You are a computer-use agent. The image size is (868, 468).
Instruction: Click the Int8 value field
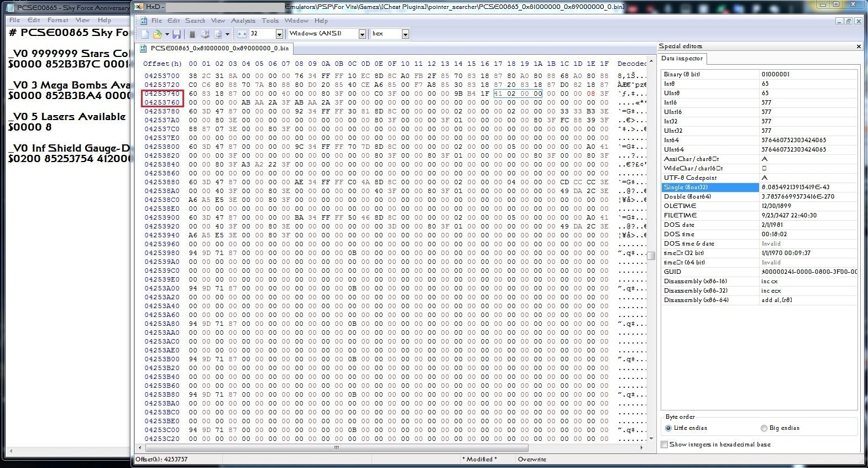click(808, 84)
